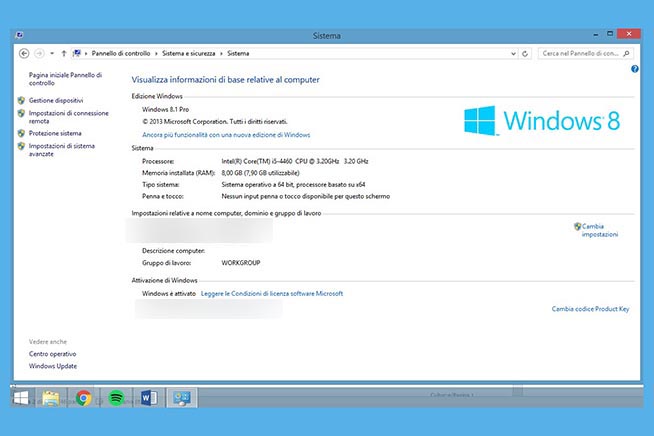654x436 pixels.
Task: Click the Sistema operativo a 64 bit text
Action: point(293,185)
